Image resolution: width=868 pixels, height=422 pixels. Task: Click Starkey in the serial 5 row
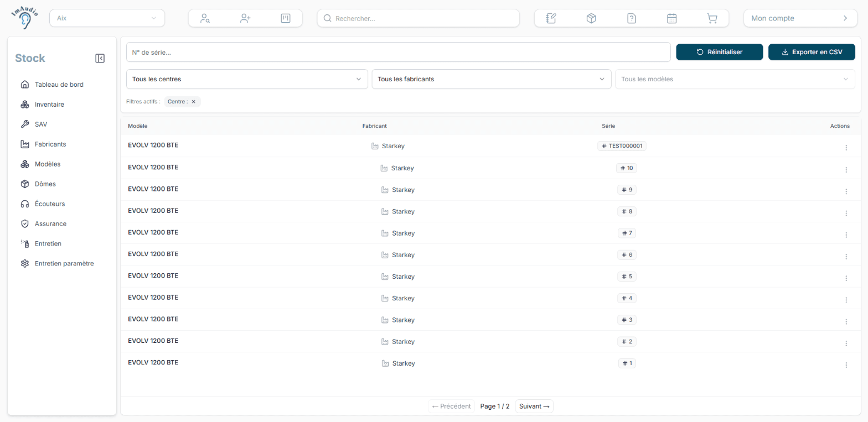pos(403,277)
